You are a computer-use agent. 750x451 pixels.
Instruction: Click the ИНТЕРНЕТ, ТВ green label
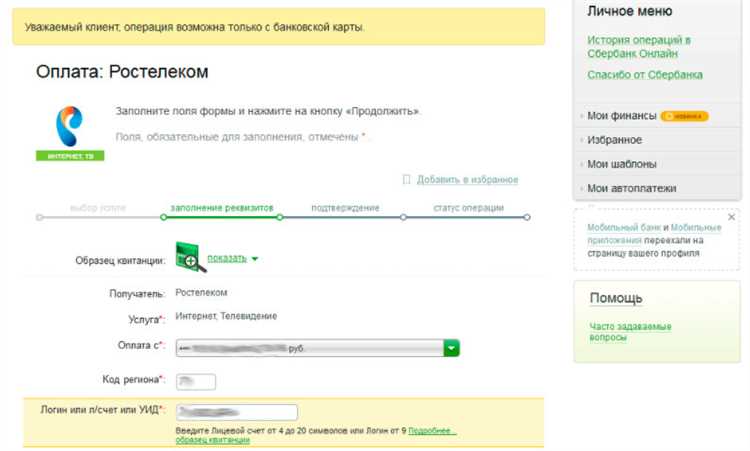[x=70, y=156]
